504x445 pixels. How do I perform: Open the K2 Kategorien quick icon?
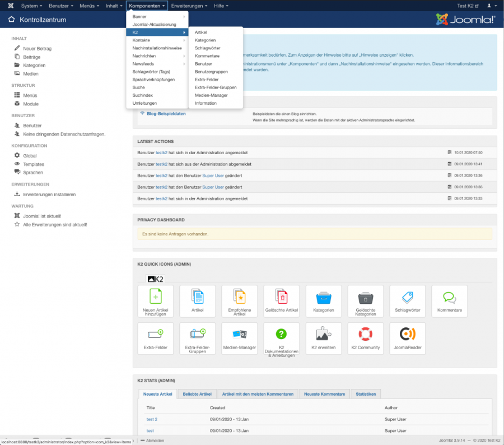(323, 301)
